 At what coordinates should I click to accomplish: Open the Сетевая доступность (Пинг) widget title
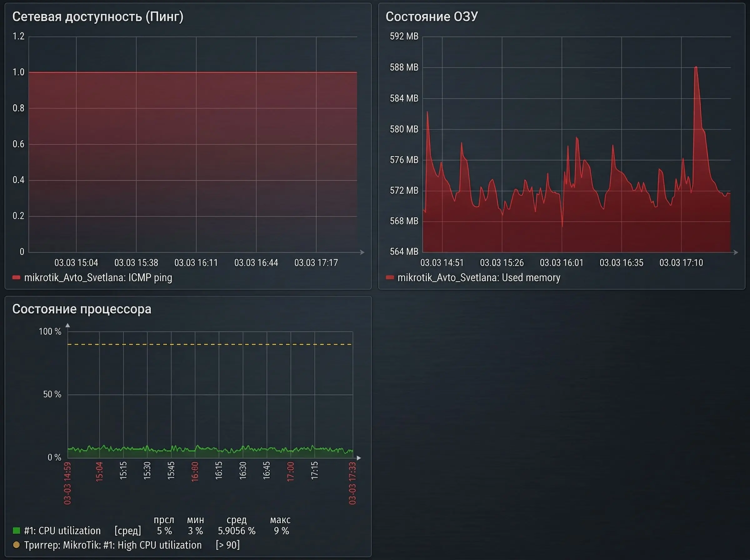click(97, 17)
